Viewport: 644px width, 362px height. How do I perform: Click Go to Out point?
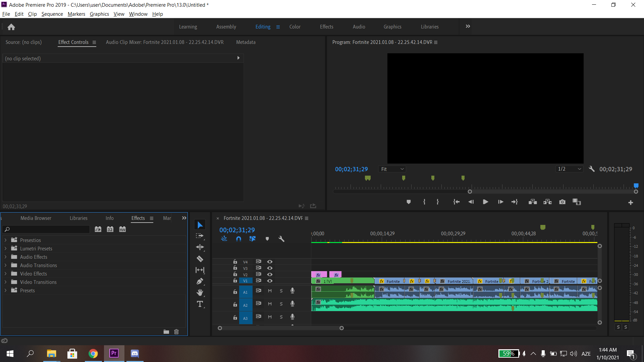coord(515,202)
